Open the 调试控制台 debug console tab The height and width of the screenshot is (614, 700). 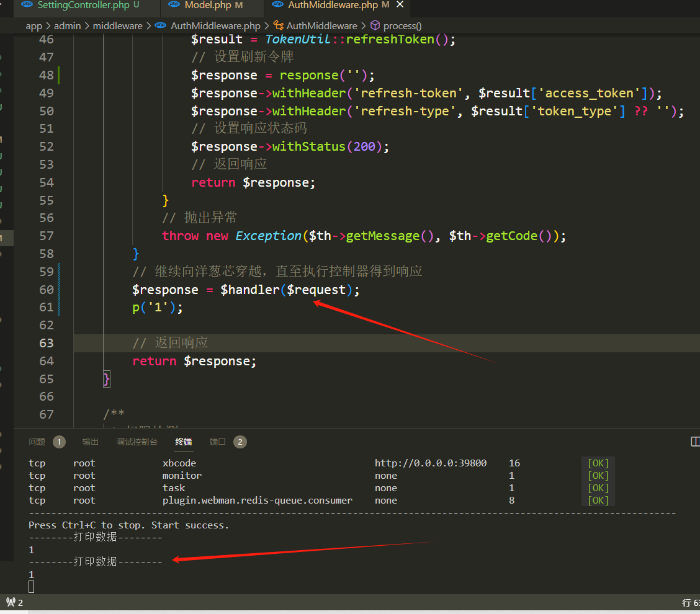(137, 442)
